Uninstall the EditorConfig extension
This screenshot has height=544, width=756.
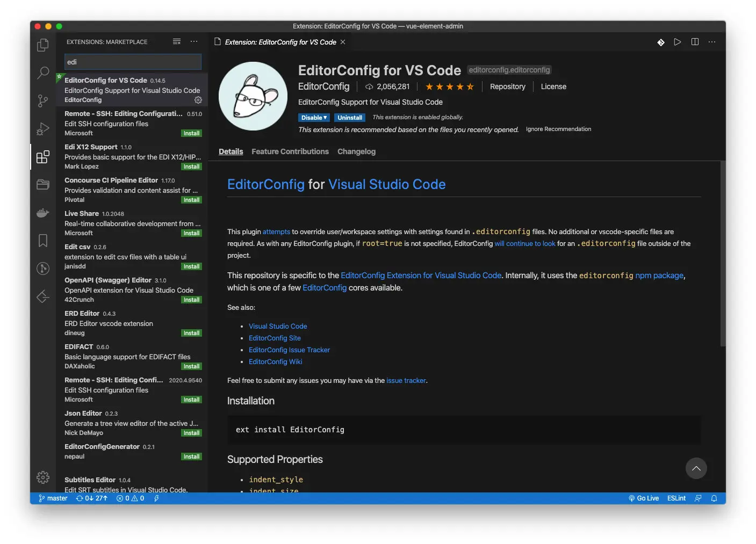click(x=350, y=118)
